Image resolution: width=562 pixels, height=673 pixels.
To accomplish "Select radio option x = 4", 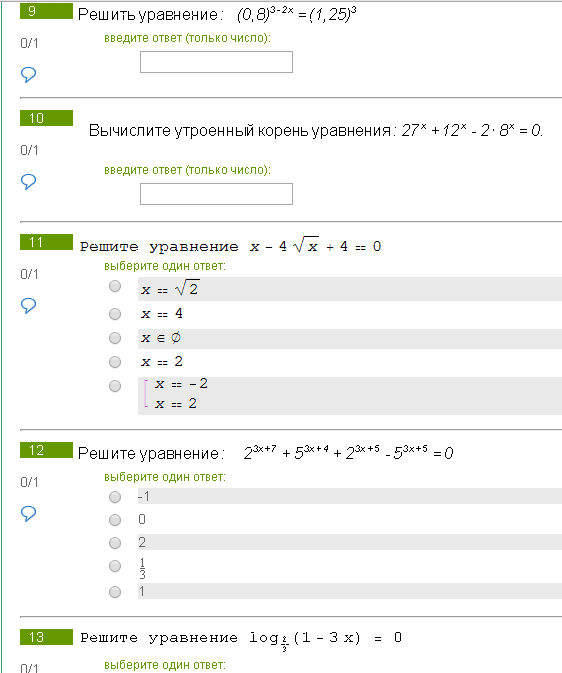I will 115,314.
